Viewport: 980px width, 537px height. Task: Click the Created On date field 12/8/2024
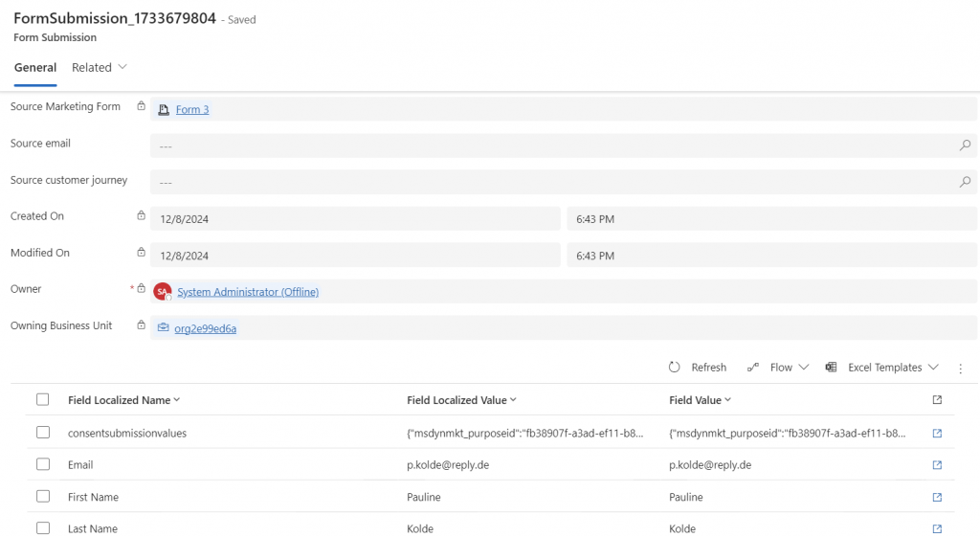(355, 219)
